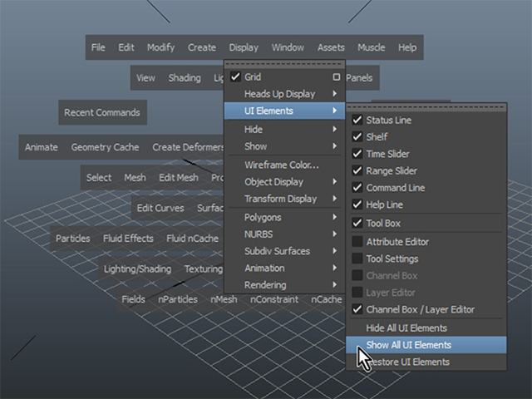Open the Edit Curves menu

(x=160, y=208)
